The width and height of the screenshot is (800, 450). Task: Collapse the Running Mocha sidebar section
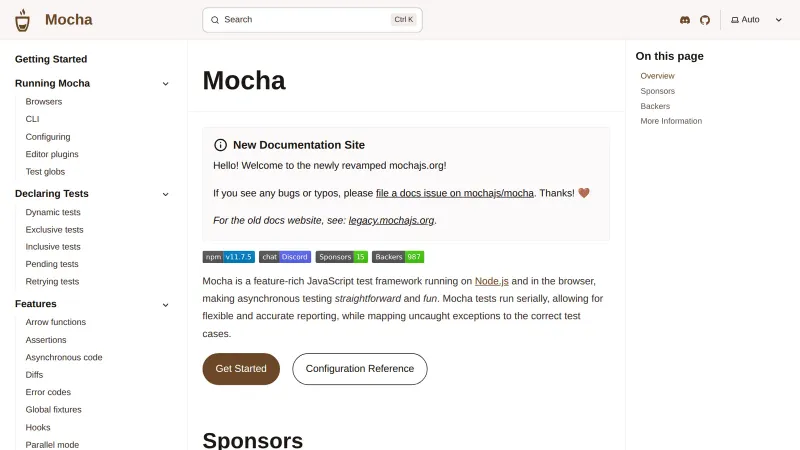[166, 84]
